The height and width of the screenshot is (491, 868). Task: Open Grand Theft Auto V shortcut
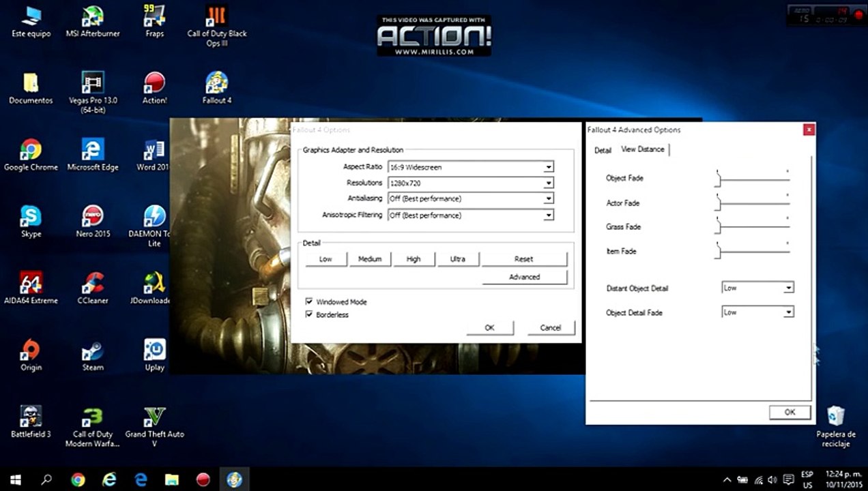tap(154, 427)
